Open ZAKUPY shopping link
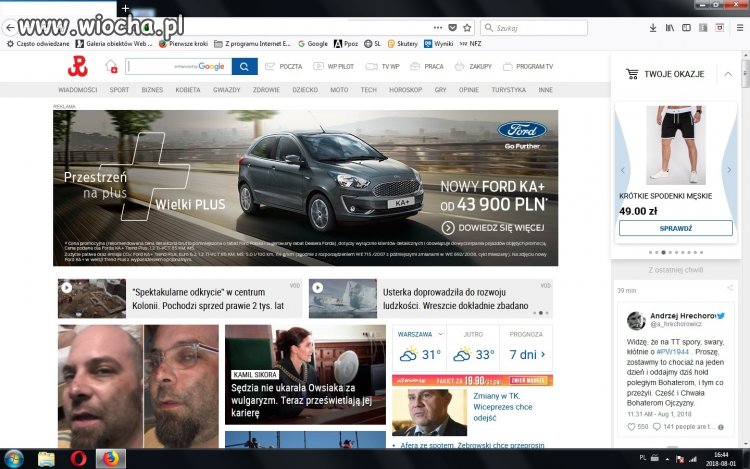The width and height of the screenshot is (750, 469). [473, 66]
